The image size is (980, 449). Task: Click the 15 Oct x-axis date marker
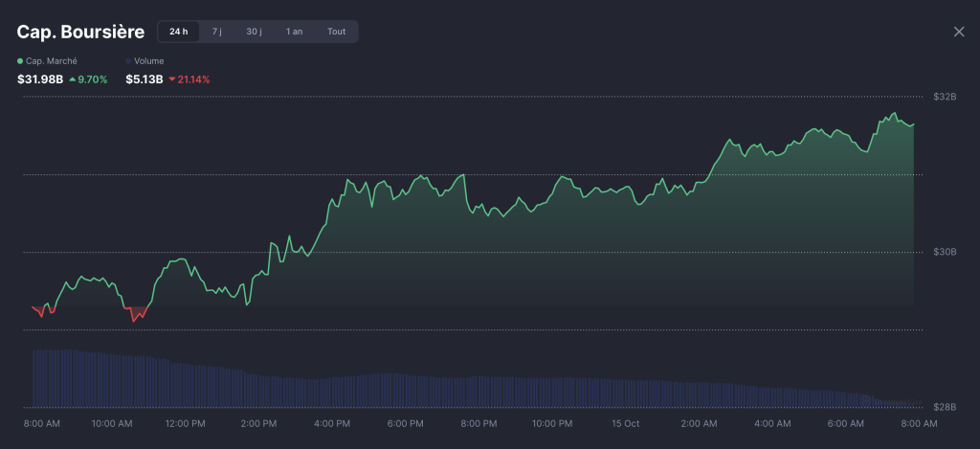coord(625,423)
